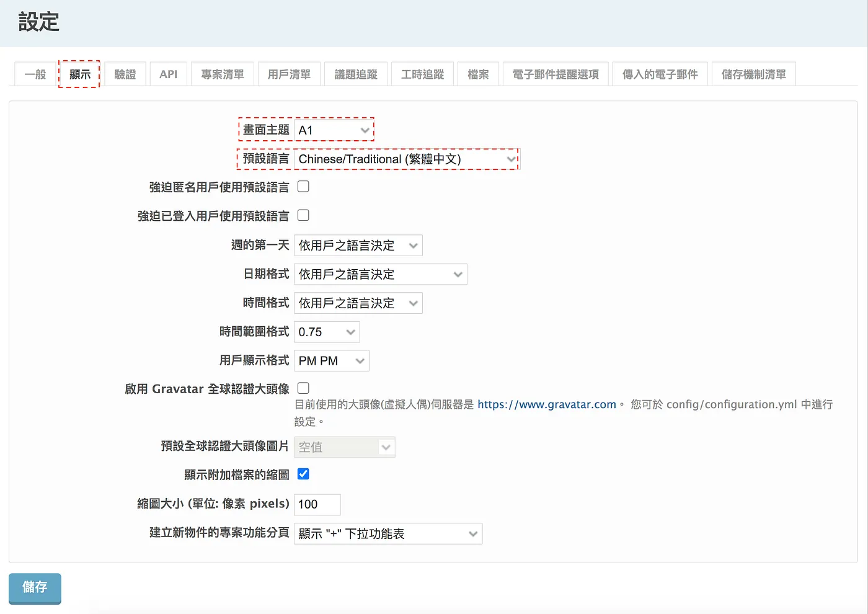Image resolution: width=868 pixels, height=614 pixels.
Task: Switch to the 顯示 tab
Action: coord(80,74)
